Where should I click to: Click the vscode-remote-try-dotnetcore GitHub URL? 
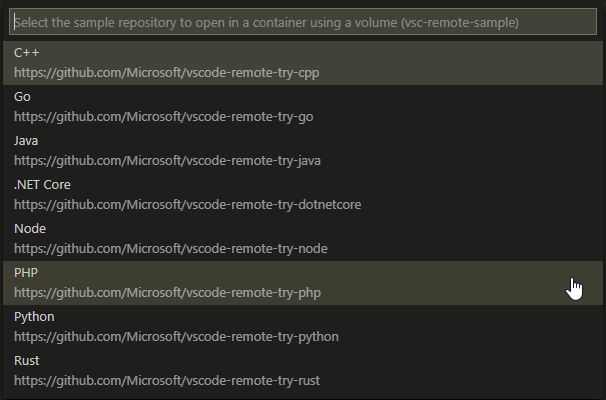click(188, 205)
